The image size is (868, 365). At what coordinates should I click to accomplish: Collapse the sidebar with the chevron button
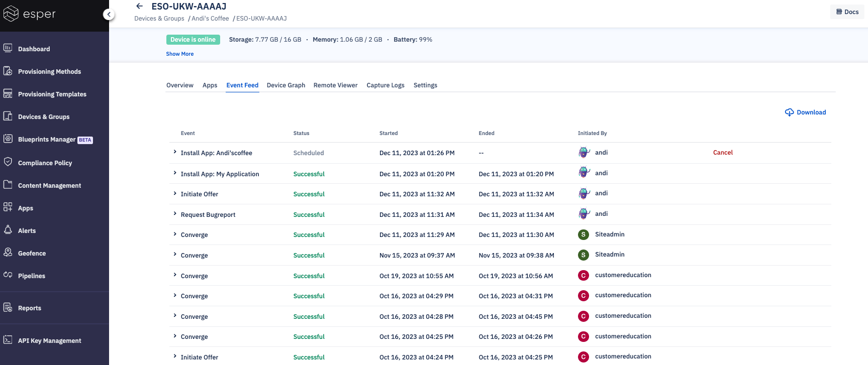[109, 15]
